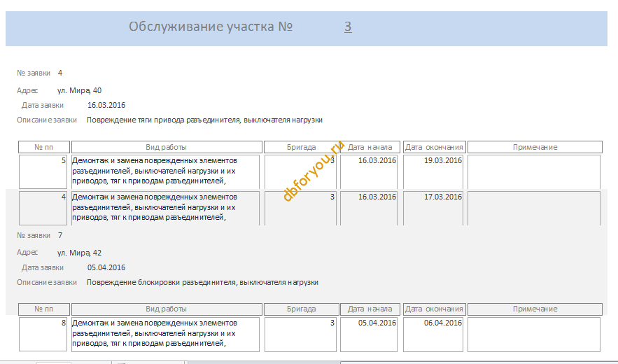Click the empty Примечание field in row 5

tap(534, 171)
